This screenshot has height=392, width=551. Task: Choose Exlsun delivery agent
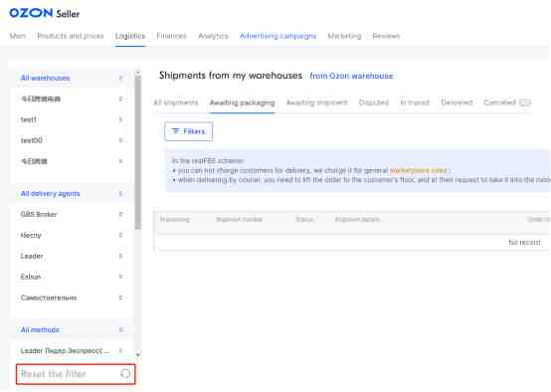click(x=72, y=277)
